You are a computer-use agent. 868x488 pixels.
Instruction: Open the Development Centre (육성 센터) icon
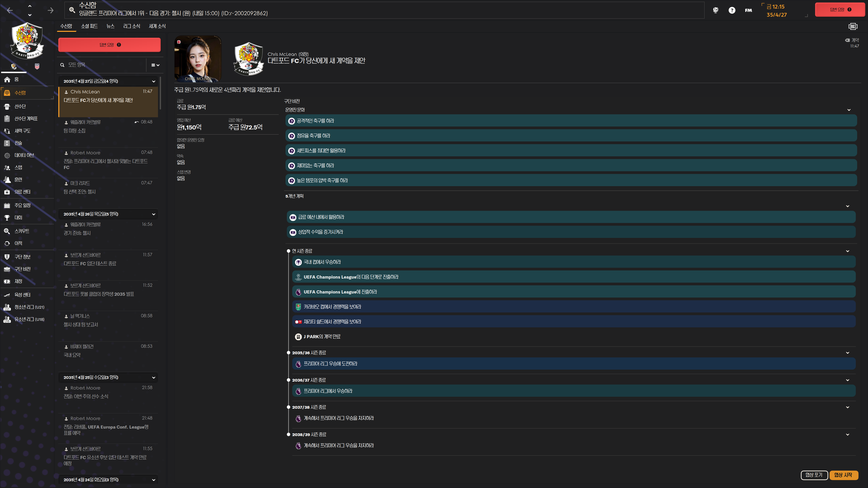tap(7, 295)
